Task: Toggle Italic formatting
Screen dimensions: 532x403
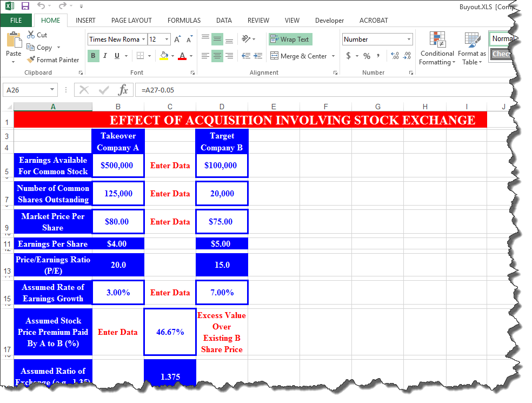Action: (x=104, y=56)
